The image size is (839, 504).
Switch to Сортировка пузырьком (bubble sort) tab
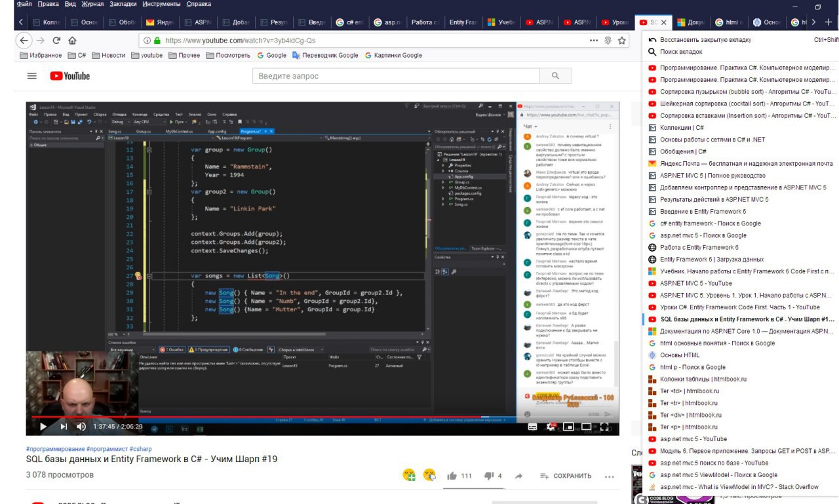[x=741, y=92]
